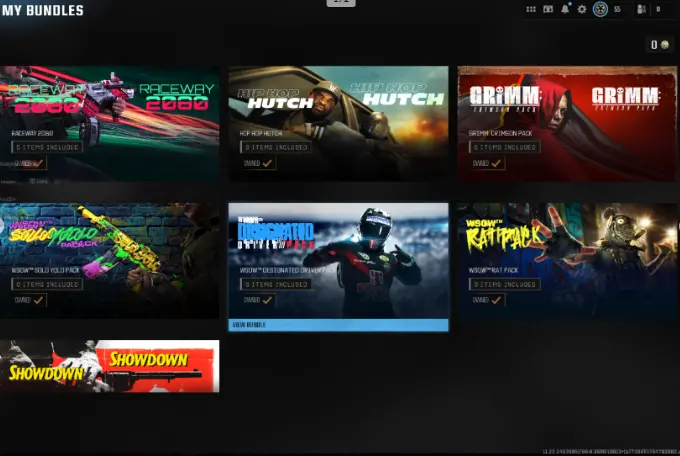Click the WSOW Solo Yolo Pack title text
680x456 pixels.
point(46,270)
